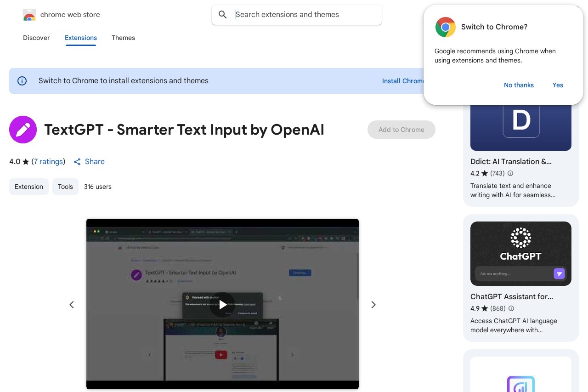This screenshot has height=392, width=588.
Task: Click the TextGPT - Smarter Text Input heading
Action: 184,130
